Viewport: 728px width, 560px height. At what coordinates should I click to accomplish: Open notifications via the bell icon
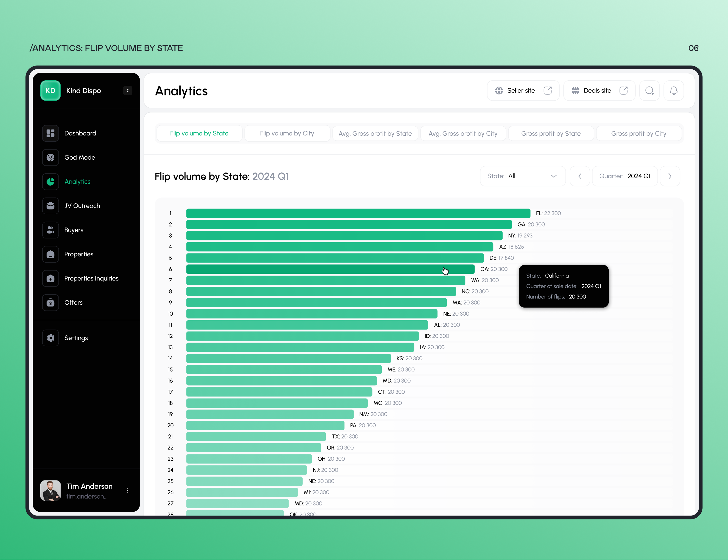pyautogui.click(x=674, y=90)
